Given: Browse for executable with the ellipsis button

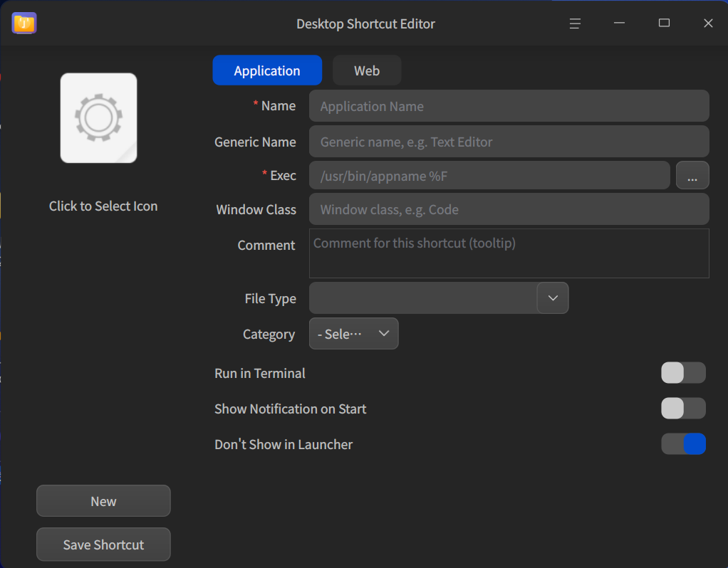Looking at the screenshot, I should click(x=692, y=175).
